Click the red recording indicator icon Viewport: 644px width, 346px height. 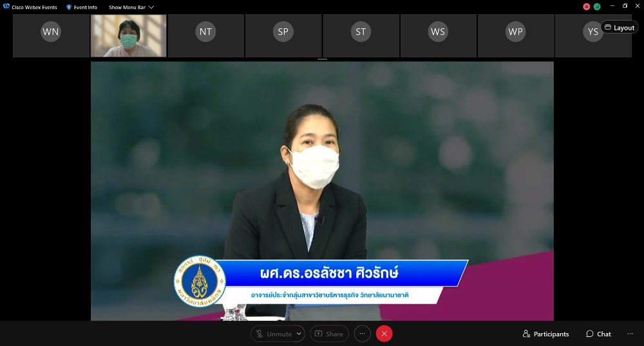(x=586, y=6)
